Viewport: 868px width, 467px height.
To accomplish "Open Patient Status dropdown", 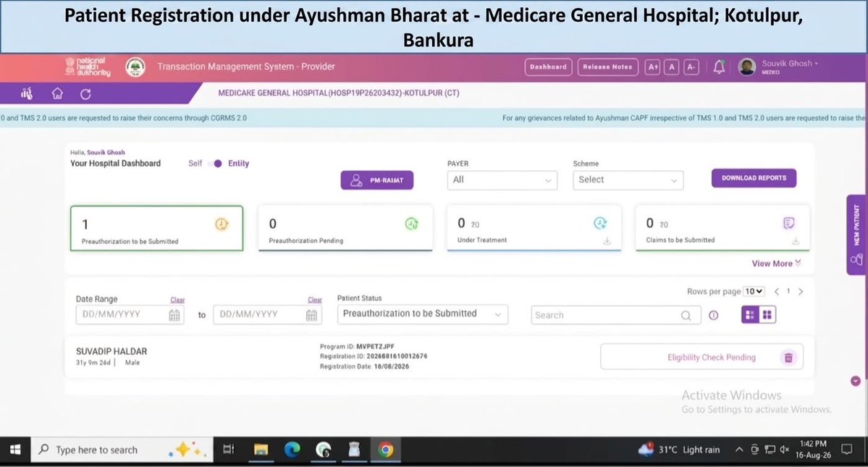I will (x=422, y=314).
